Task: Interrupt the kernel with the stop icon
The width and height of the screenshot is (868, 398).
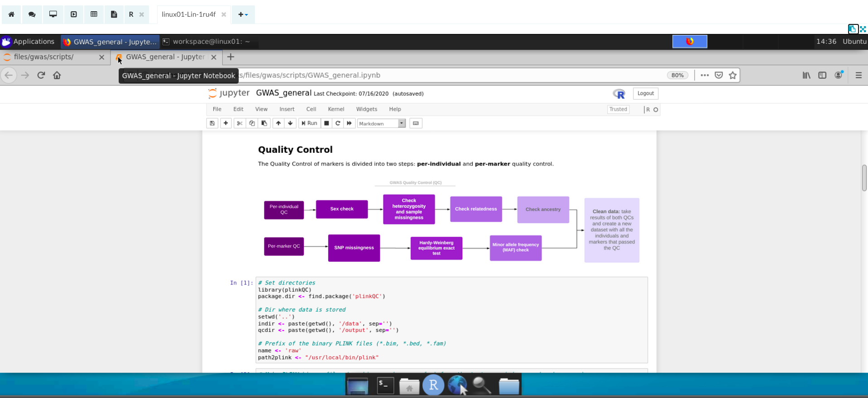Action: pyautogui.click(x=326, y=123)
